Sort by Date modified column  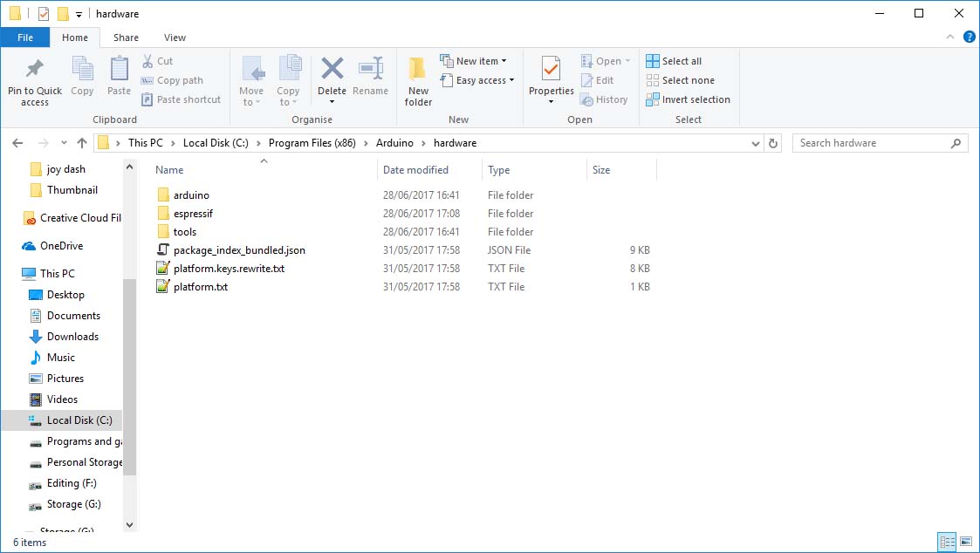pos(415,170)
